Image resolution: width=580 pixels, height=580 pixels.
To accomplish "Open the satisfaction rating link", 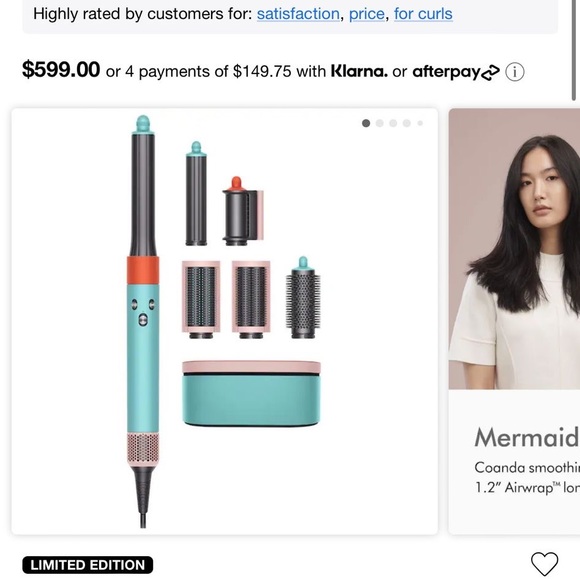I will coord(298,14).
